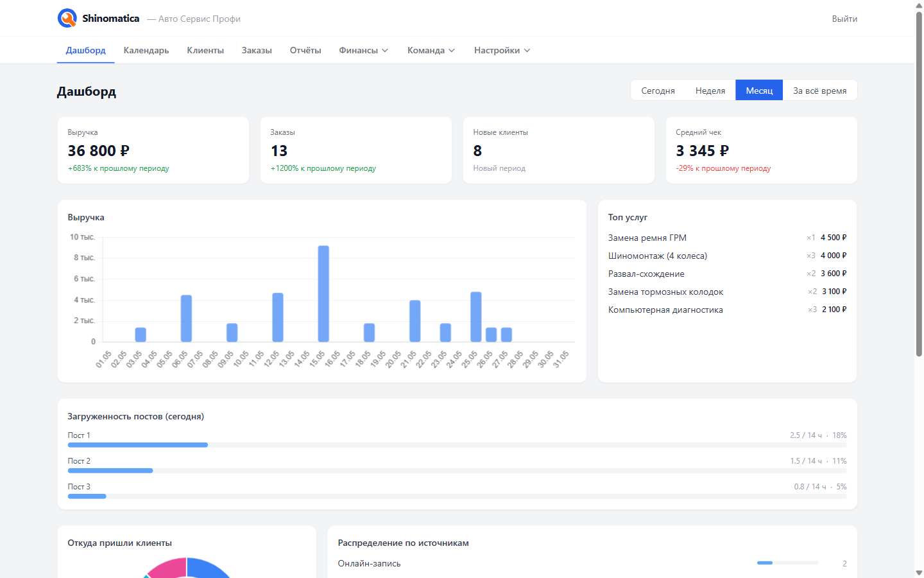924x578 pixels.
Task: Click the Пост 1 load progress bar
Action: coord(458,445)
